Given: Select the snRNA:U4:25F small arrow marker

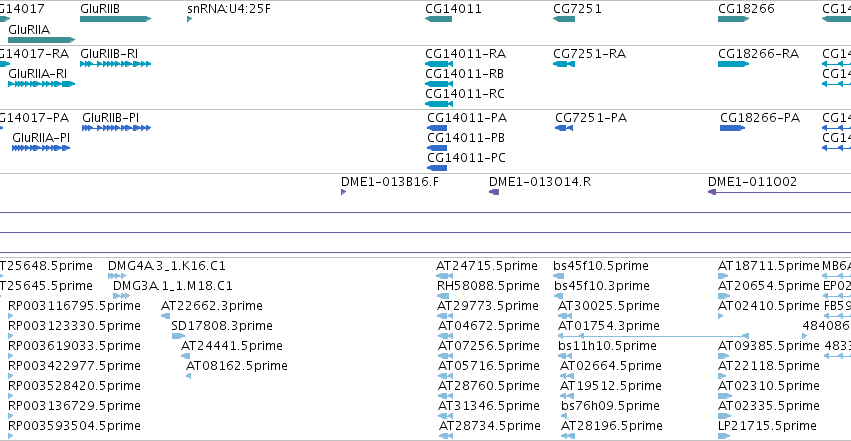Looking at the screenshot, I should click(189, 19).
